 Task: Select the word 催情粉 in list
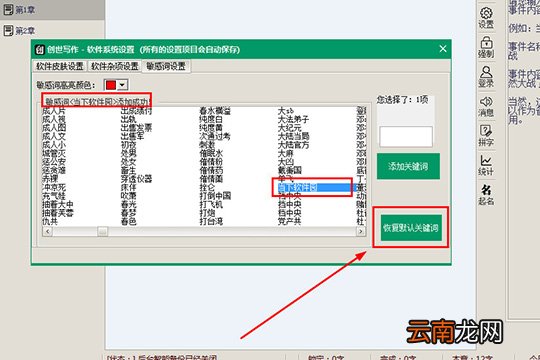[211, 162]
